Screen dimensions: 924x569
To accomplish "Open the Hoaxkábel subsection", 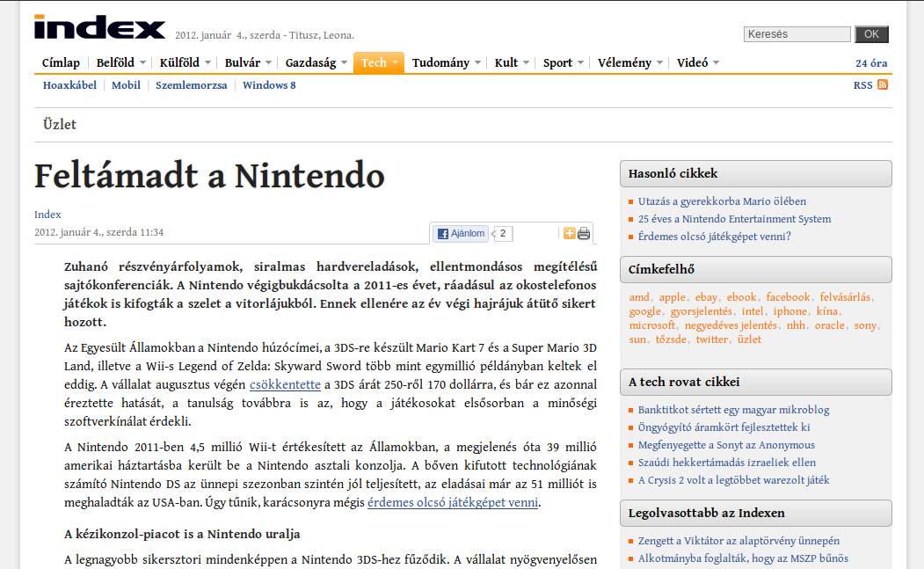I will pos(69,85).
